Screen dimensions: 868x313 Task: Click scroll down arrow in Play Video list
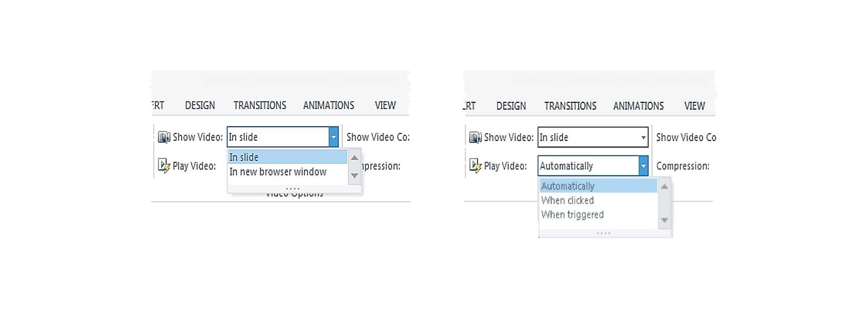(664, 220)
